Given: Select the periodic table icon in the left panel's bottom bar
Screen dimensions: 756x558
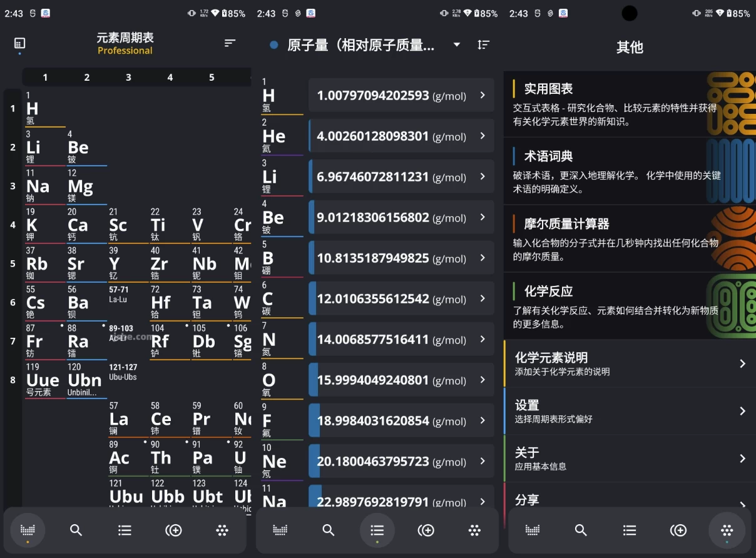Looking at the screenshot, I should 27,530.
